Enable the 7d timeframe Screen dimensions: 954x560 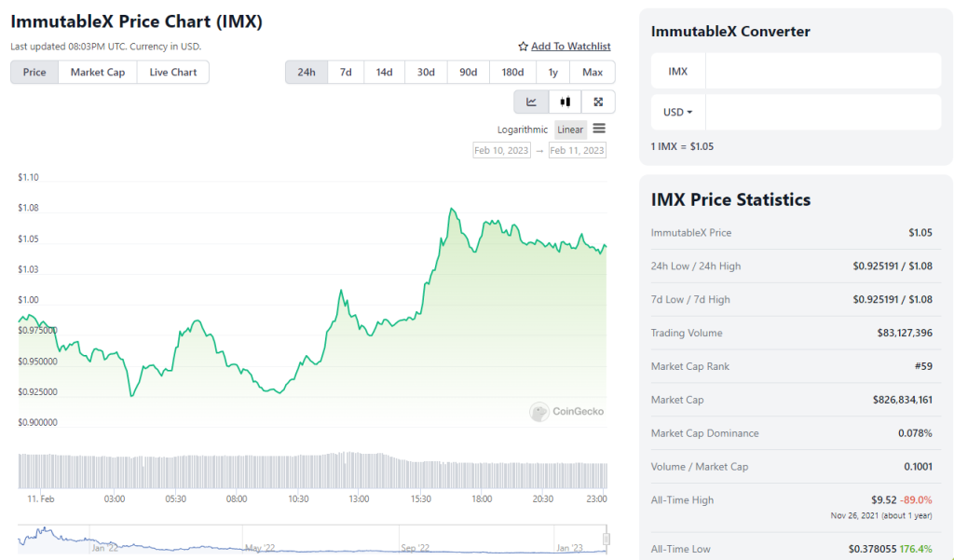345,72
